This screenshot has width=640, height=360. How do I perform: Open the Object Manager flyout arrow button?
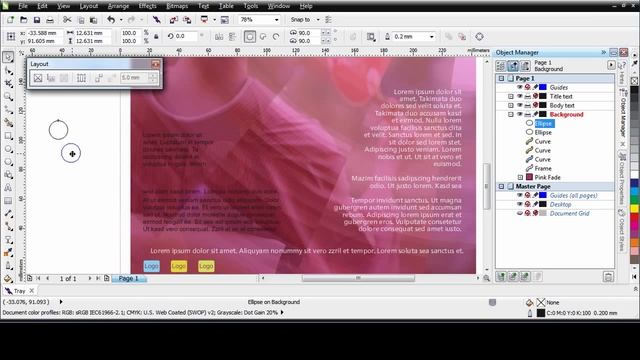(611, 65)
